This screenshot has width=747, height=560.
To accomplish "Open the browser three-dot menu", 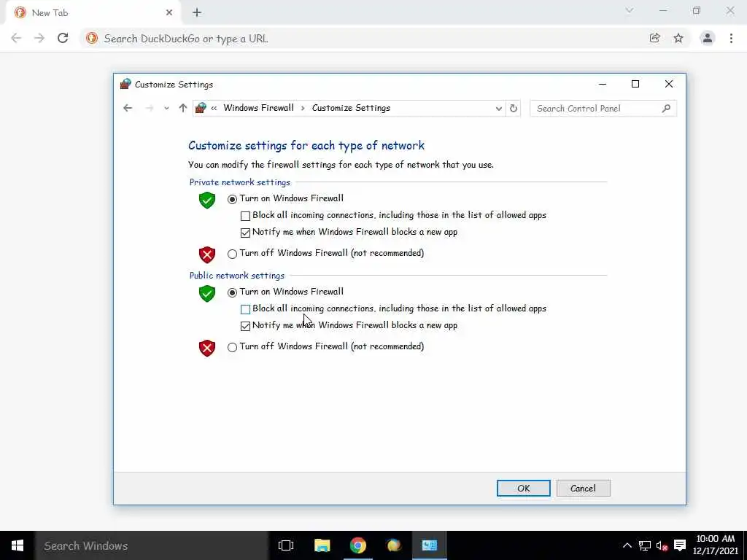I will [731, 38].
